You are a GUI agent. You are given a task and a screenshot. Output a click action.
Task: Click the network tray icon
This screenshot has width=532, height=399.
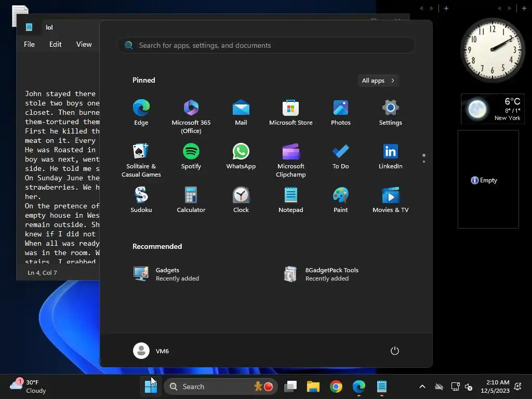455,387
